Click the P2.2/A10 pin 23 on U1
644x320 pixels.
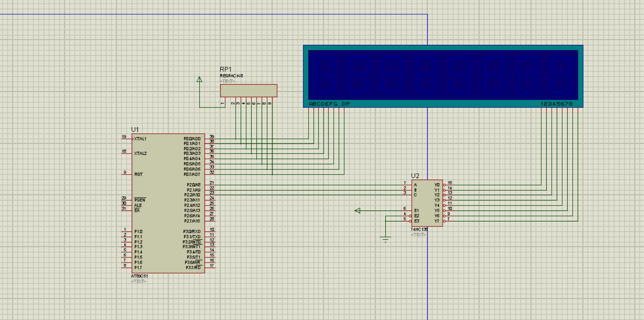tap(210, 195)
